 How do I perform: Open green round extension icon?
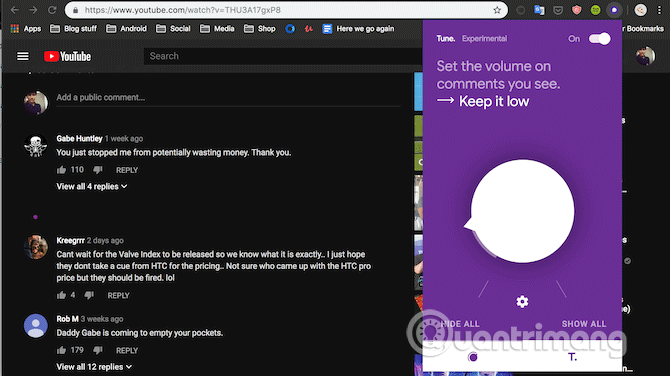595,10
